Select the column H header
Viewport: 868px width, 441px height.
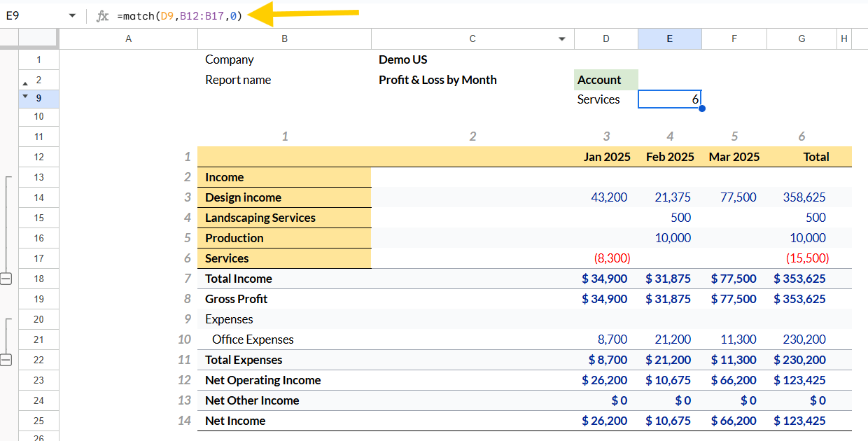click(844, 39)
